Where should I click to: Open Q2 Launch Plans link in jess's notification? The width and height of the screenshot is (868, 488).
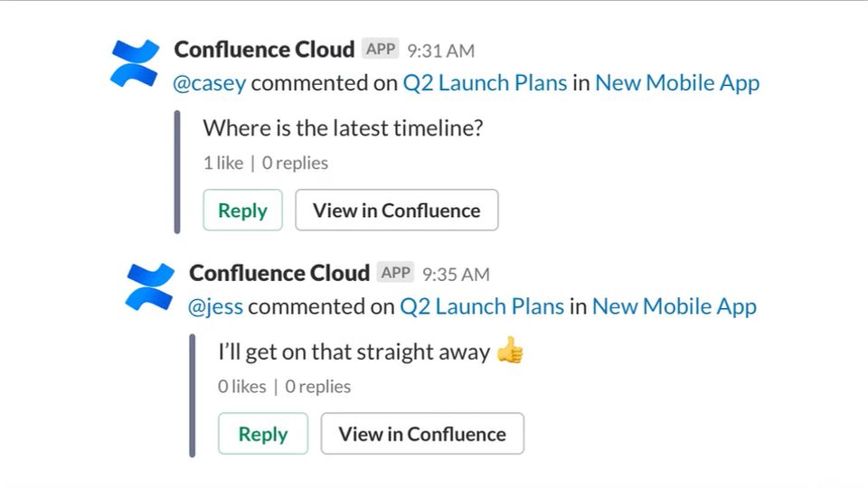coord(482,306)
